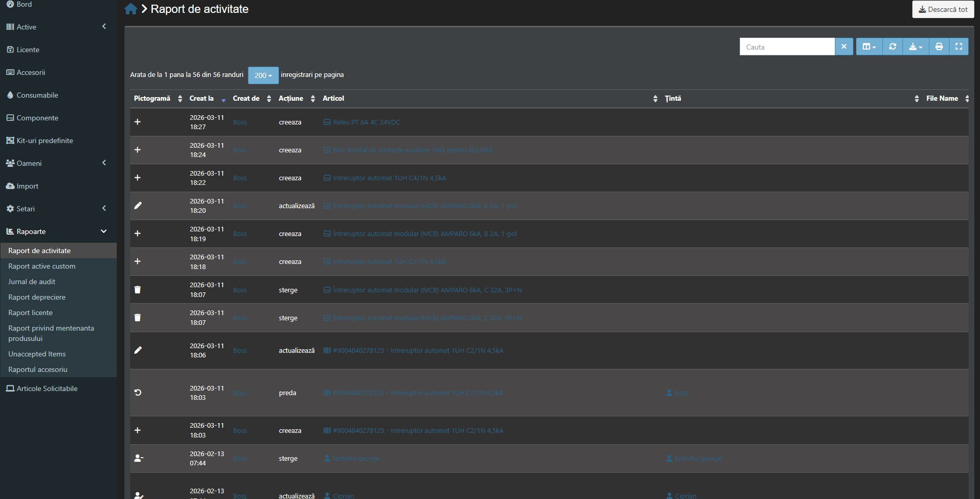Open Raport depreciere from sidebar
The image size is (980, 499).
point(37,297)
